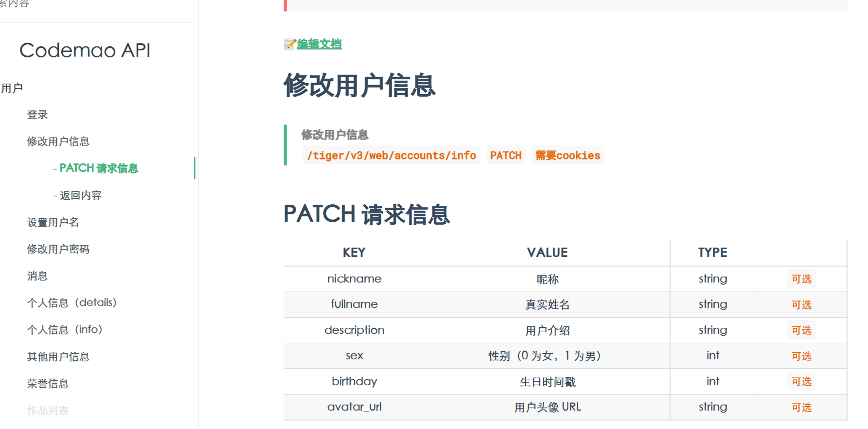
Task: Click the Codemao API sidebar title
Action: click(85, 50)
